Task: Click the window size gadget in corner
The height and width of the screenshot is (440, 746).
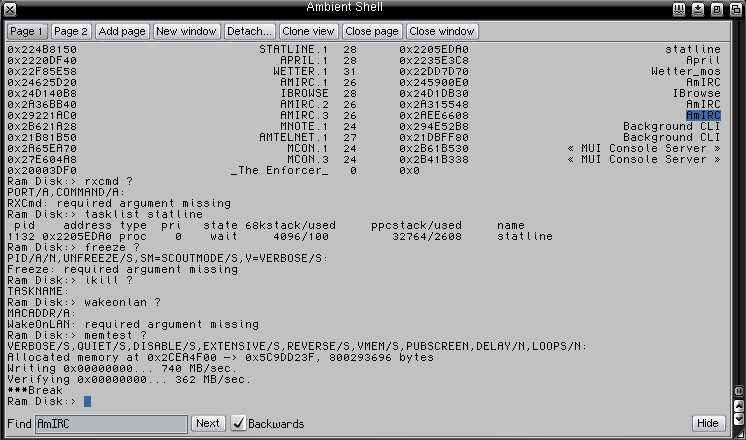Action: coord(739,434)
